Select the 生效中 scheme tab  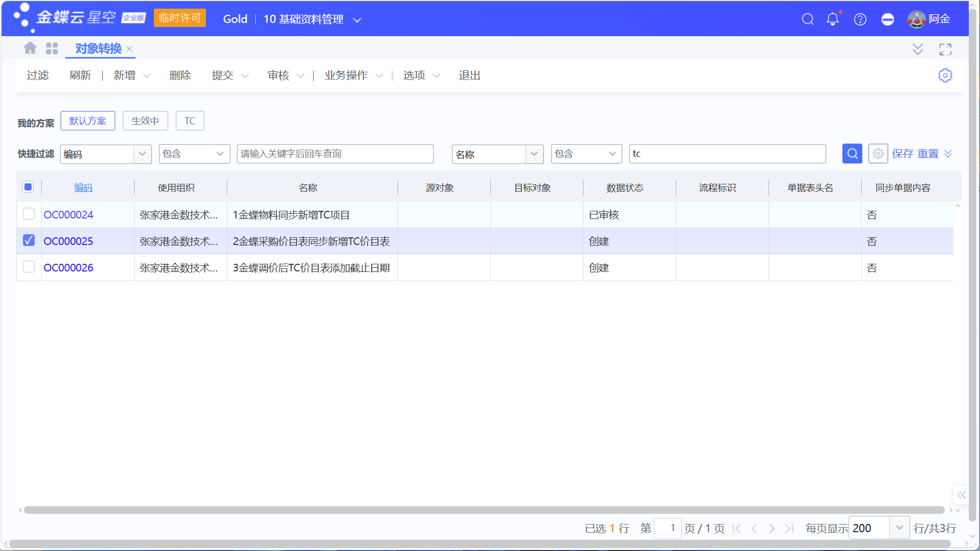145,121
